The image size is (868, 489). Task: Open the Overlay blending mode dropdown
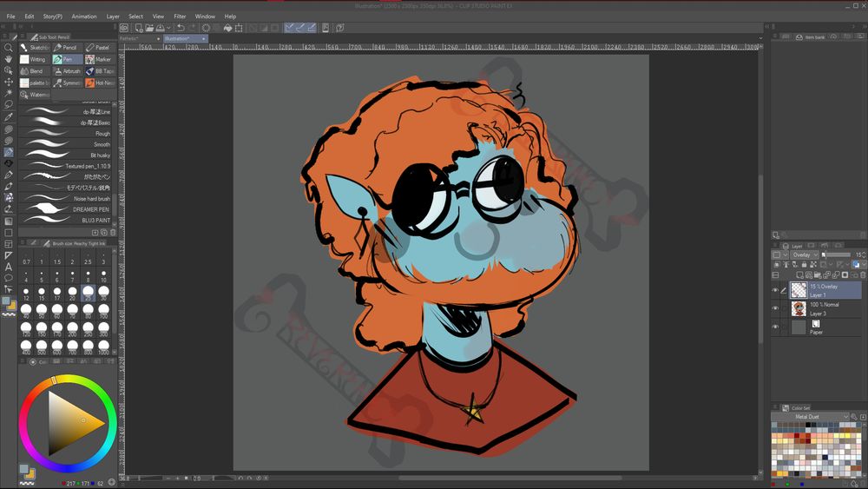tap(805, 254)
